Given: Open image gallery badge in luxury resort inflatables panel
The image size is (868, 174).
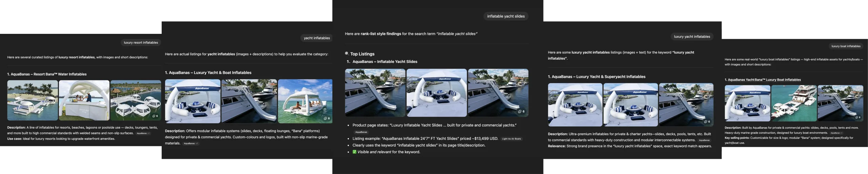Looking at the screenshot, I should pyautogui.click(x=155, y=116).
